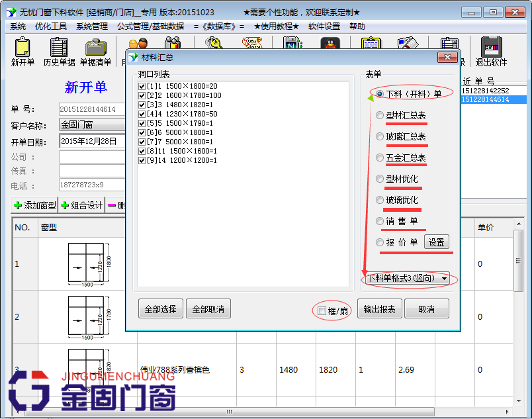Open the 系统 menu
532x419 pixels.
(x=16, y=26)
